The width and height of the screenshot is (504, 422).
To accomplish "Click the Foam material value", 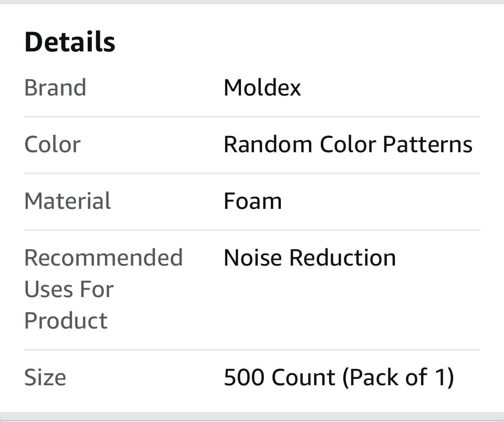I will (253, 201).
